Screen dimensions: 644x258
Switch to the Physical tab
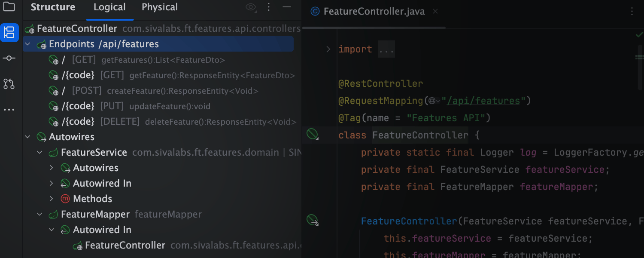tap(159, 7)
